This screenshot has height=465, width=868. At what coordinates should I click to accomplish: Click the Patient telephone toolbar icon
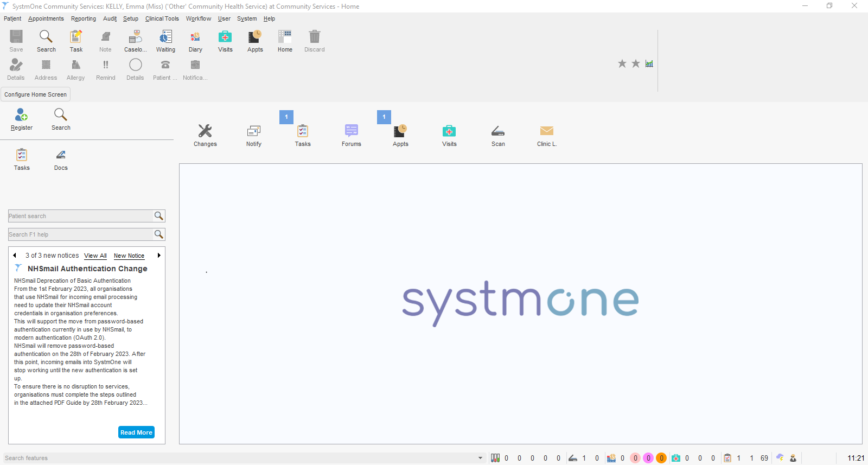(165, 65)
